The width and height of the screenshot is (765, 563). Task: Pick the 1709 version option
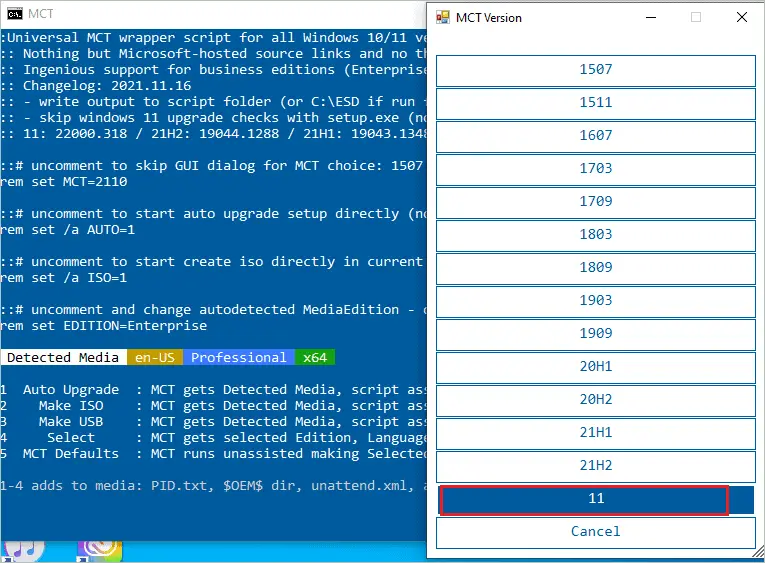(596, 202)
